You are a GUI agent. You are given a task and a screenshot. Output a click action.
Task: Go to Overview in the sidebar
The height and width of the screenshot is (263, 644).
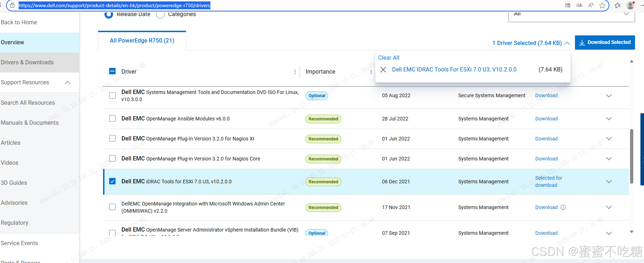[x=39, y=43]
